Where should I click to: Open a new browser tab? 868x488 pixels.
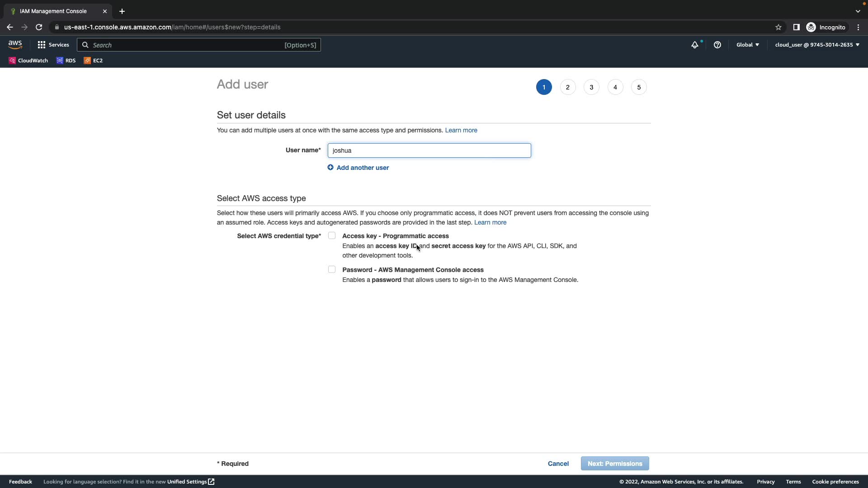[x=122, y=11]
